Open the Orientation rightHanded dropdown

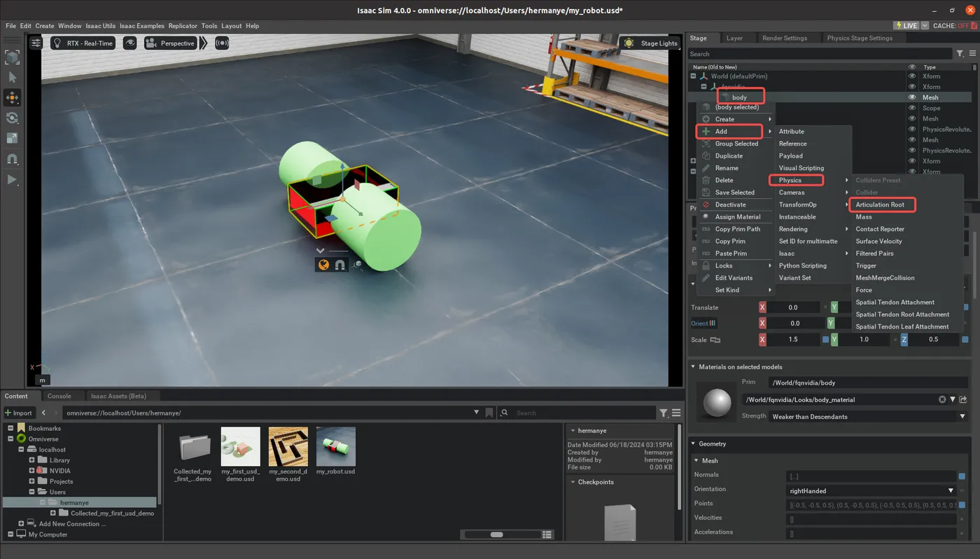click(871, 491)
